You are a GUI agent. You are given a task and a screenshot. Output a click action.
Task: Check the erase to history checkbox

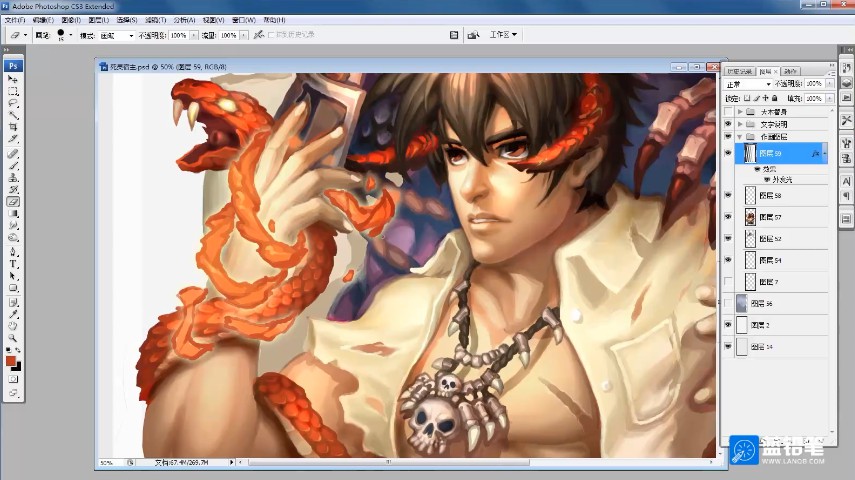click(x=272, y=35)
